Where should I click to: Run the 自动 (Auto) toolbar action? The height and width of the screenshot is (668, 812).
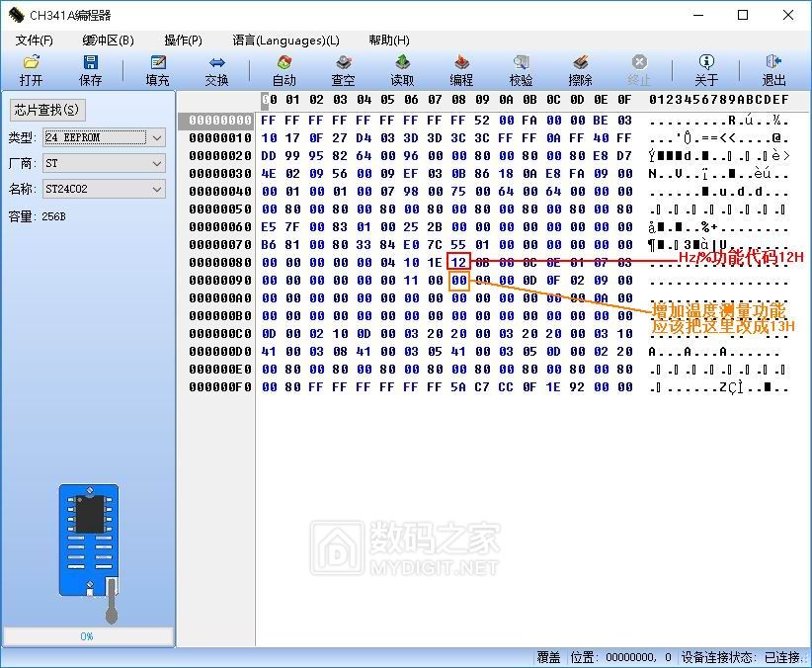[284, 70]
